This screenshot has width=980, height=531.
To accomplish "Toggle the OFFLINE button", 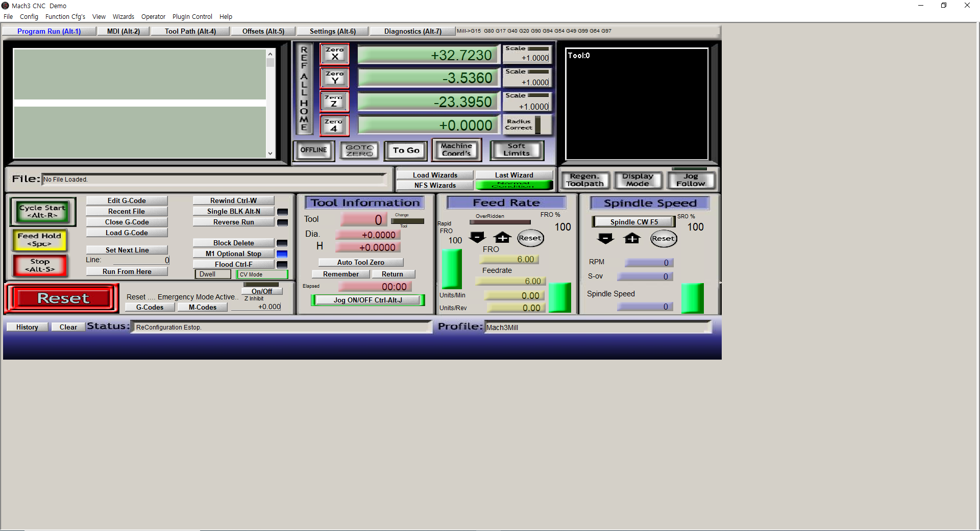I will tap(313, 150).
